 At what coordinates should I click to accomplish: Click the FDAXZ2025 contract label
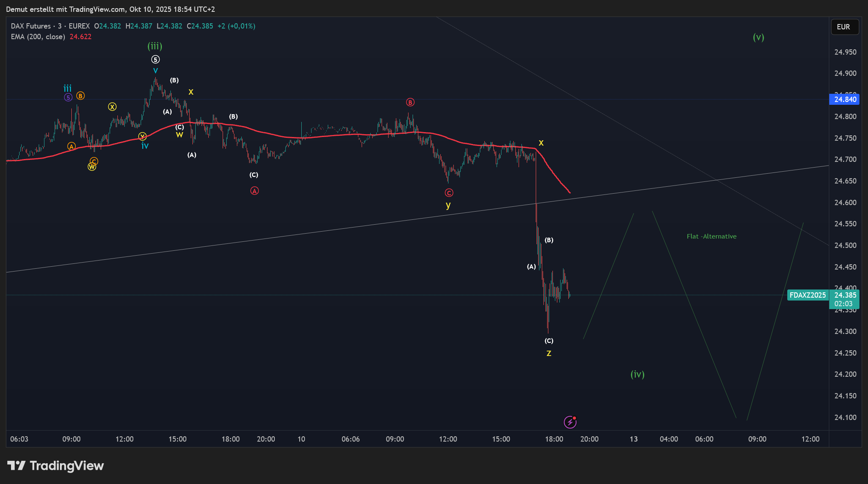807,295
